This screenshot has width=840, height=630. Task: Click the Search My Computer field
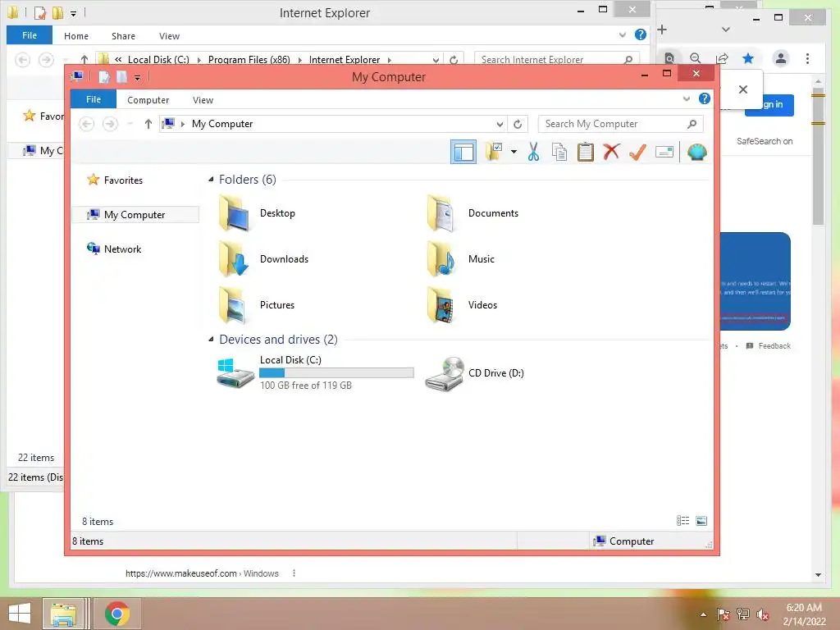(x=620, y=124)
